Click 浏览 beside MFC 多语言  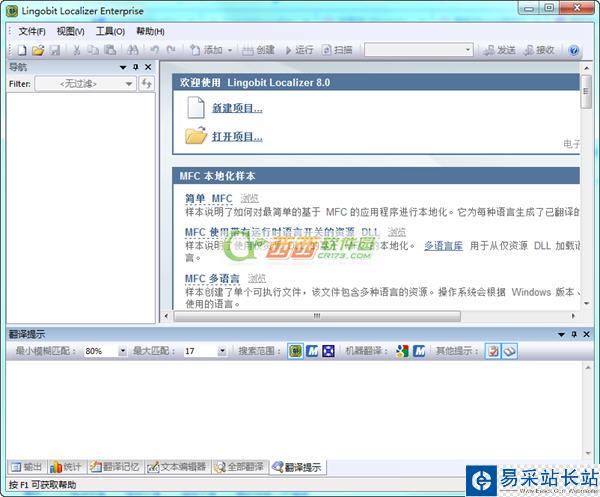click(x=256, y=279)
